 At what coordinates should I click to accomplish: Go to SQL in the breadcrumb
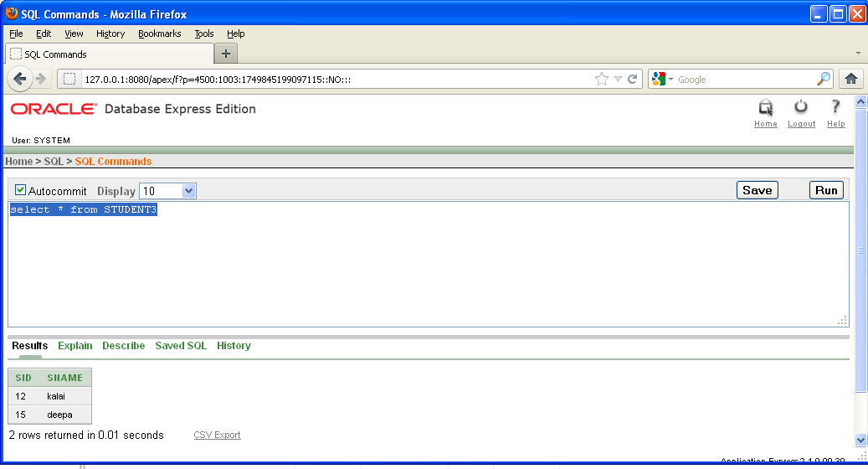coord(54,161)
